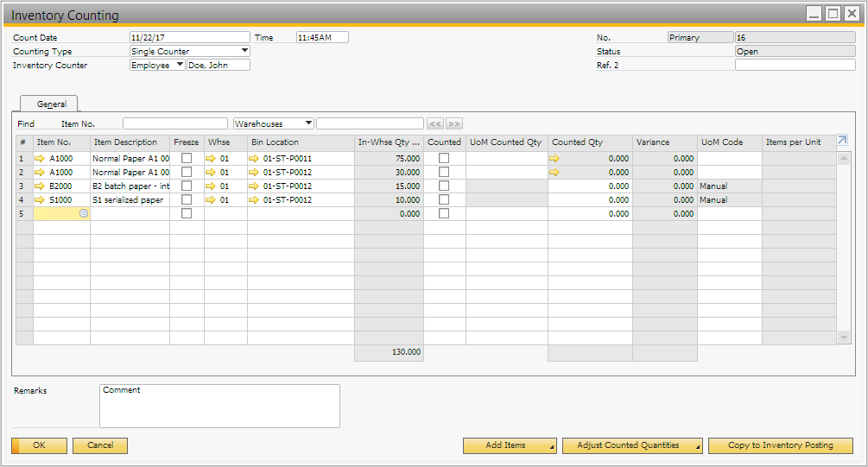Screen dimensions: 868x467
Task: Open warehouse 01 link arrow in row 3
Action: (x=211, y=186)
